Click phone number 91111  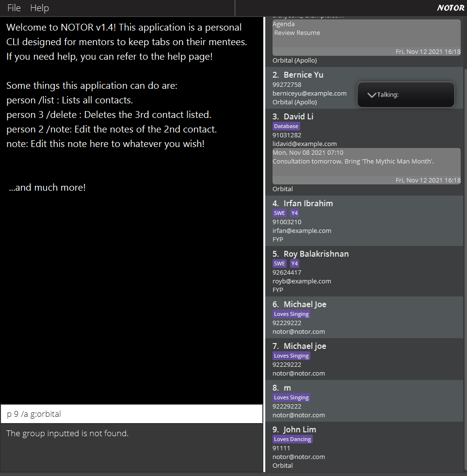click(x=281, y=448)
